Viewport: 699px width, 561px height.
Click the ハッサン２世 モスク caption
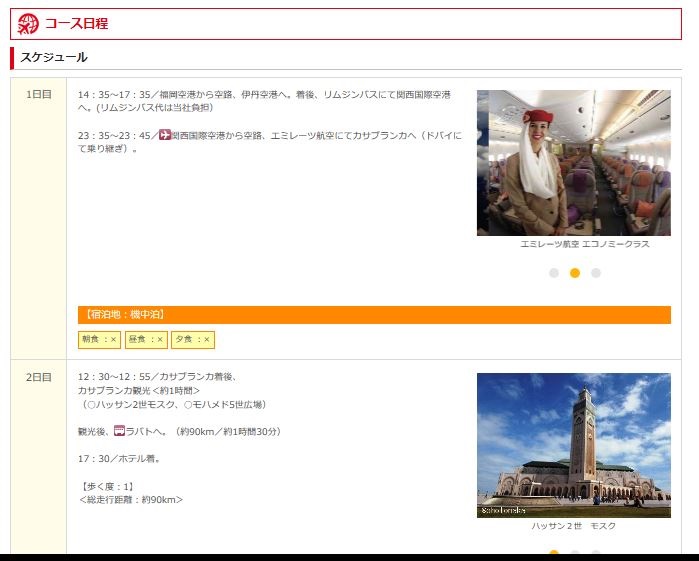click(x=573, y=526)
